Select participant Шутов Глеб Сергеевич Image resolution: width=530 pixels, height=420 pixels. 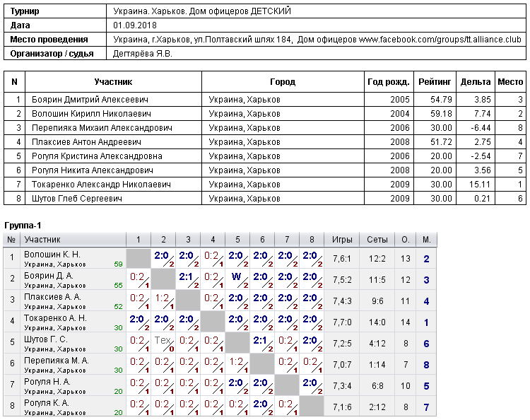[x=77, y=199]
